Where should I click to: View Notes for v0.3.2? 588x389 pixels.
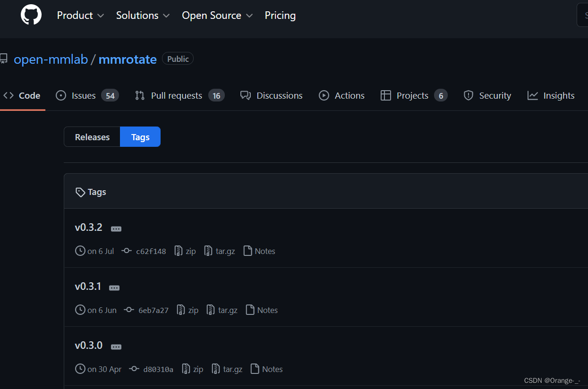tap(259, 251)
